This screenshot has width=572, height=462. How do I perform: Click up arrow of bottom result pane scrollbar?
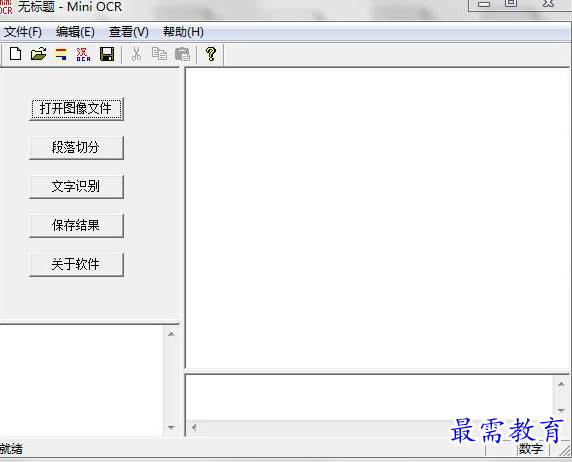pos(561,384)
